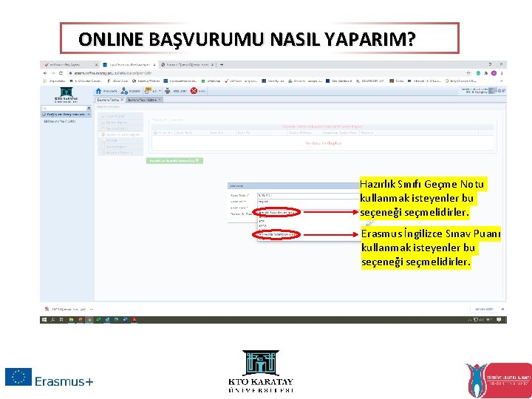This screenshot has height=399, width=532.
Task: Click the green save-and-continue button
Action: pyautogui.click(x=174, y=161)
